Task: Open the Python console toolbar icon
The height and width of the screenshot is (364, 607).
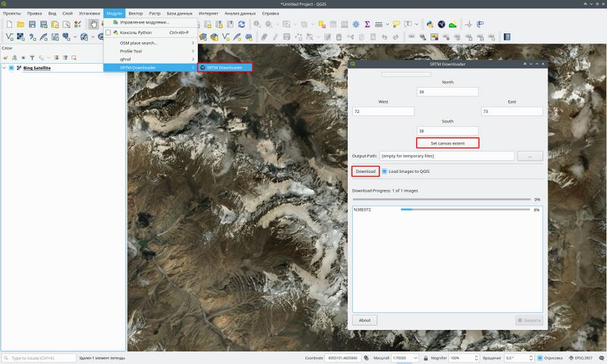Action: point(430,24)
